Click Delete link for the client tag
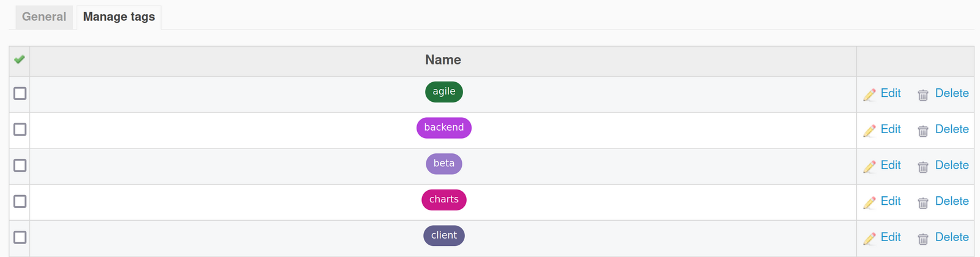Screen dimensions: 980x257 952,237
